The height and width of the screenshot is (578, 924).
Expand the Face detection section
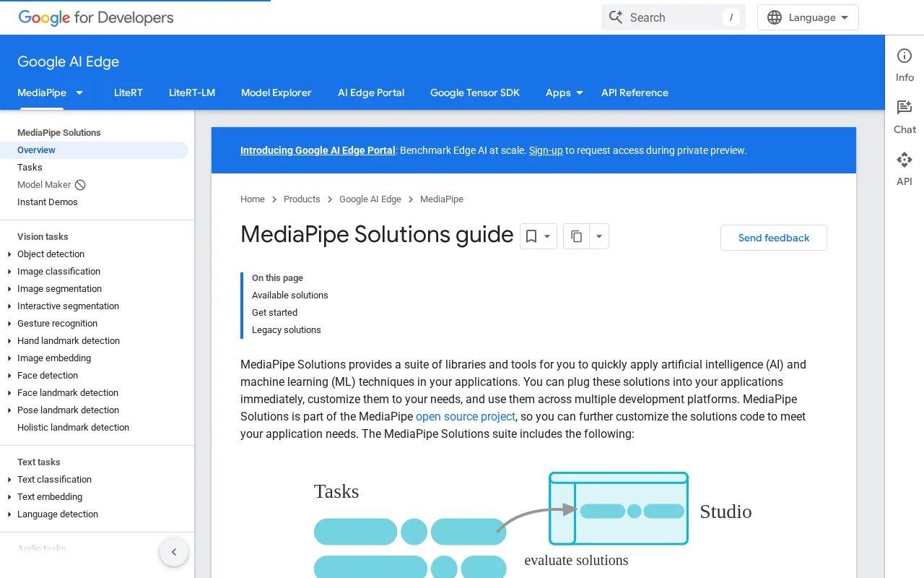[9, 376]
